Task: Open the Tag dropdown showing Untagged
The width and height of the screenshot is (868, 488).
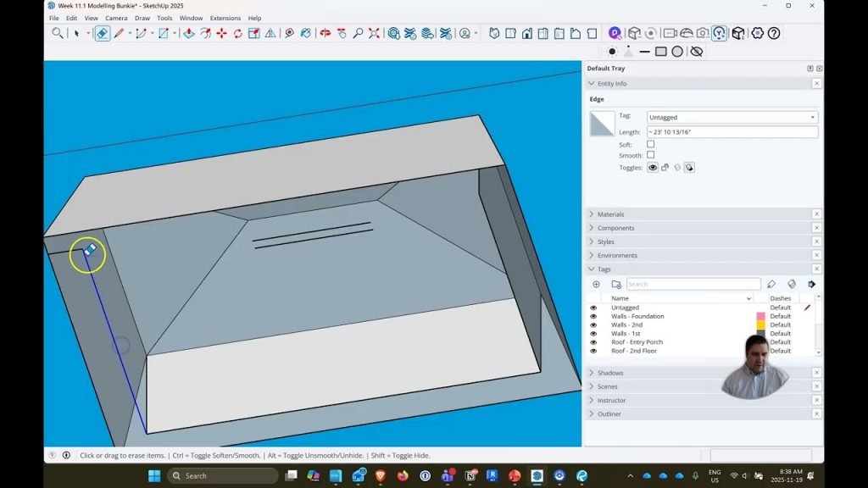Action: coord(732,117)
